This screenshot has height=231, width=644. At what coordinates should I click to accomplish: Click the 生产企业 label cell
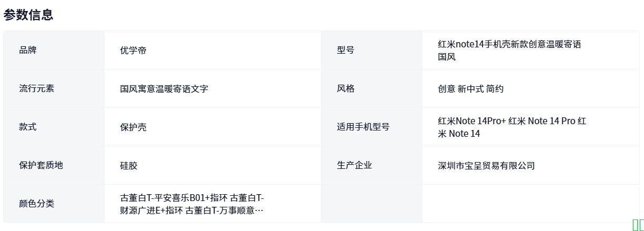(354, 165)
